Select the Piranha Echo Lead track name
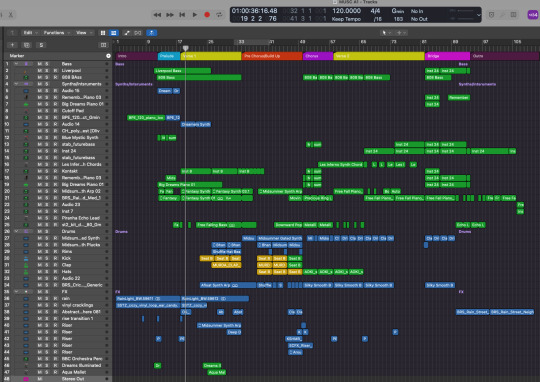 [81, 218]
